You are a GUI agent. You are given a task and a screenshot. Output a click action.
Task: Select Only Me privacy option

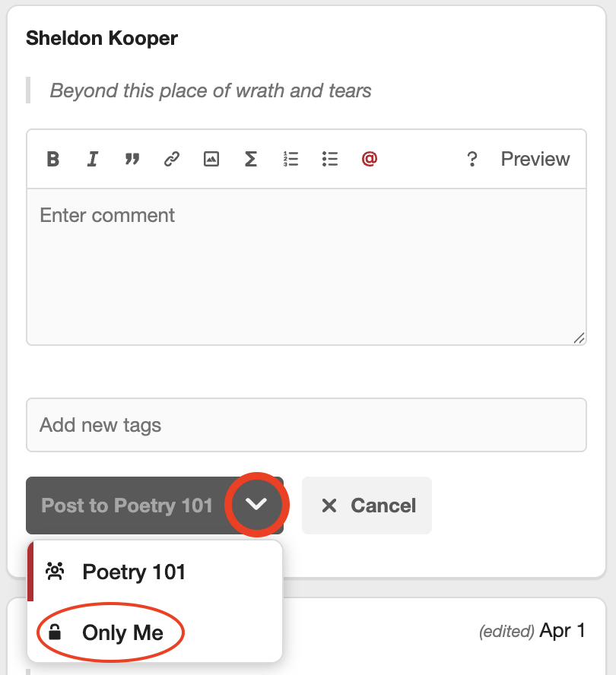click(122, 632)
